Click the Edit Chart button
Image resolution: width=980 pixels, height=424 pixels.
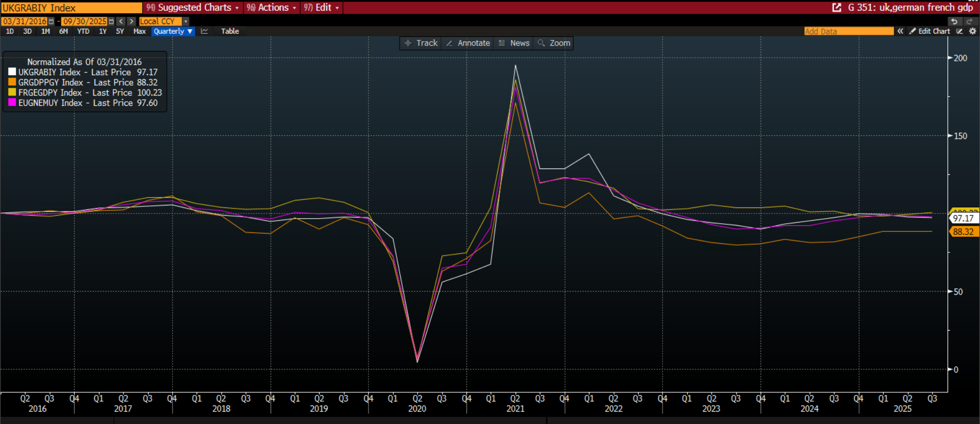pyautogui.click(x=929, y=31)
